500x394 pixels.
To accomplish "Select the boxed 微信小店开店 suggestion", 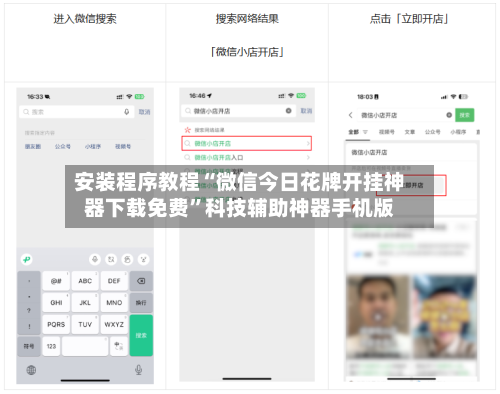I will pos(247,144).
